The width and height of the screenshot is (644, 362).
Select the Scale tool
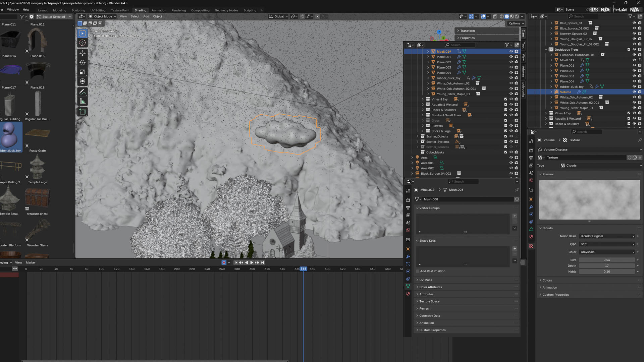(x=83, y=72)
